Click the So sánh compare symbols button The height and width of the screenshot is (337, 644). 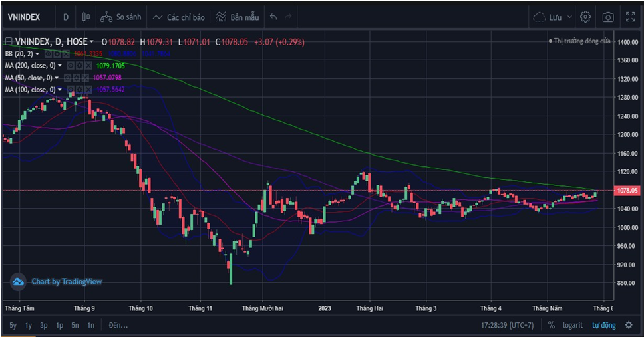pyautogui.click(x=123, y=17)
